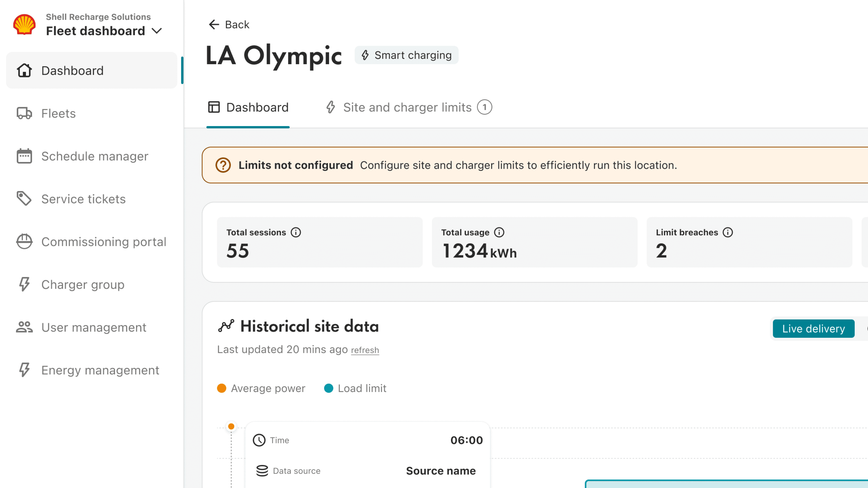Click the Smart charging badge
The width and height of the screenshot is (868, 488).
pyautogui.click(x=406, y=55)
